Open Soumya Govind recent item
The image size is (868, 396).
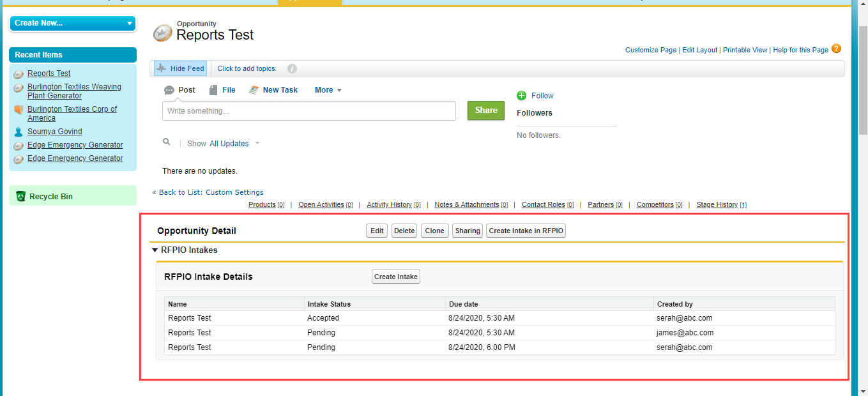pos(55,132)
